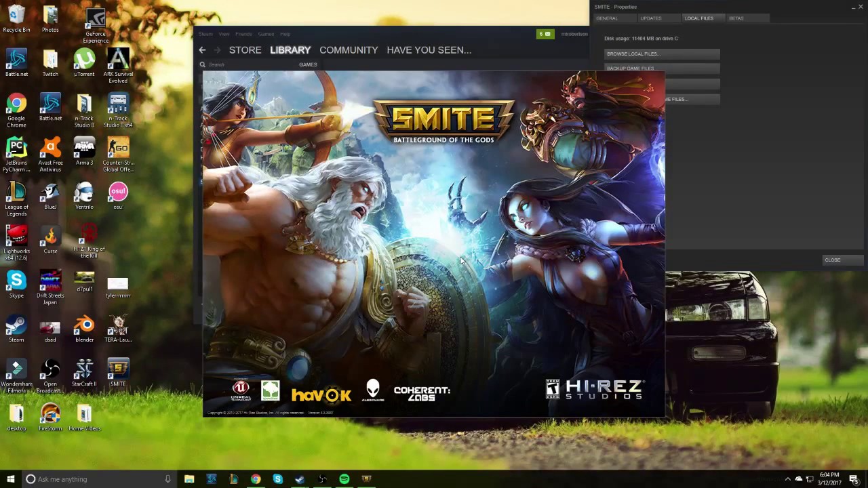
Task: Open the FireStorm desktop shortcut
Action: point(50,418)
